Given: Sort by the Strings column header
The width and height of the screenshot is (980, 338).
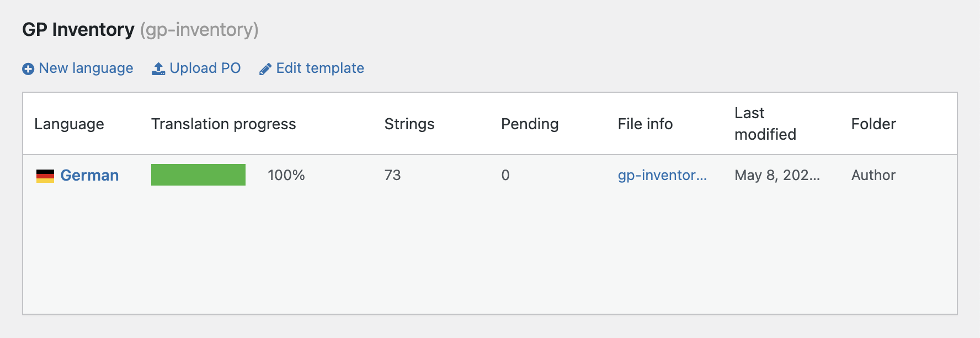Looking at the screenshot, I should click(409, 124).
